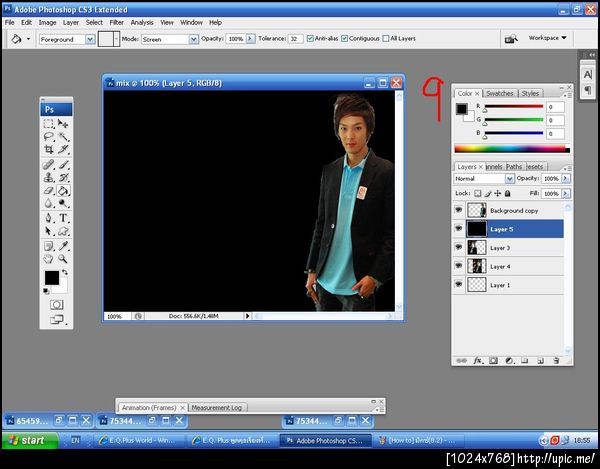Select the Paint Bucket tool in toolbox
The height and width of the screenshot is (469, 600).
(63, 190)
